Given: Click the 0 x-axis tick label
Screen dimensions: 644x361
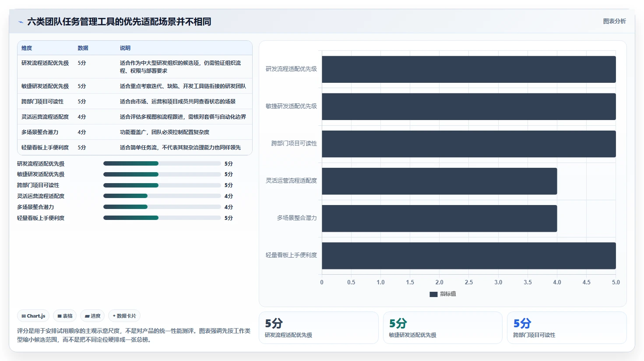Looking at the screenshot, I should tap(322, 283).
